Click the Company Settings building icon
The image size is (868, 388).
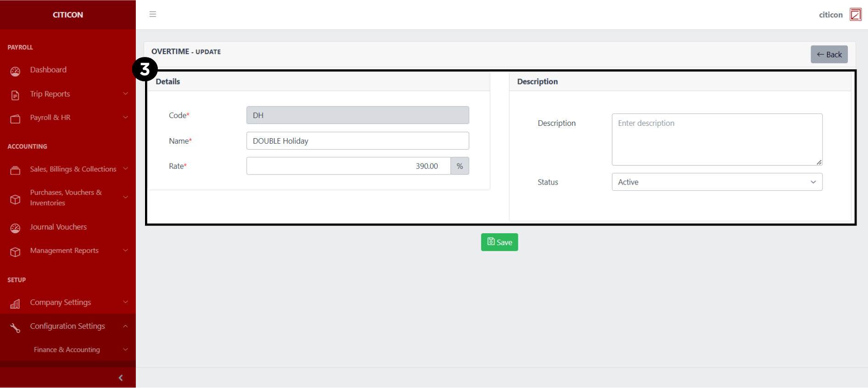(x=15, y=304)
